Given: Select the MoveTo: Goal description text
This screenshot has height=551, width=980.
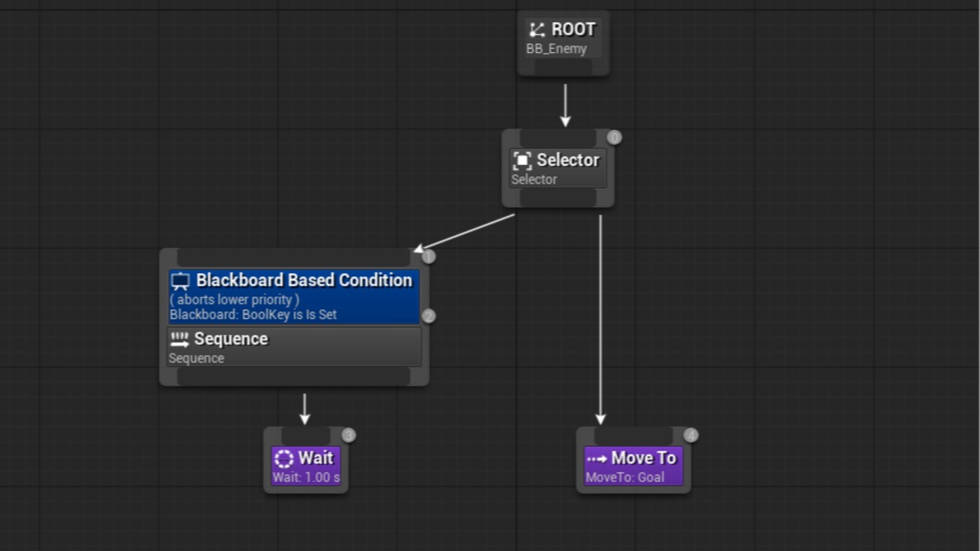Looking at the screenshot, I should pos(625,478).
